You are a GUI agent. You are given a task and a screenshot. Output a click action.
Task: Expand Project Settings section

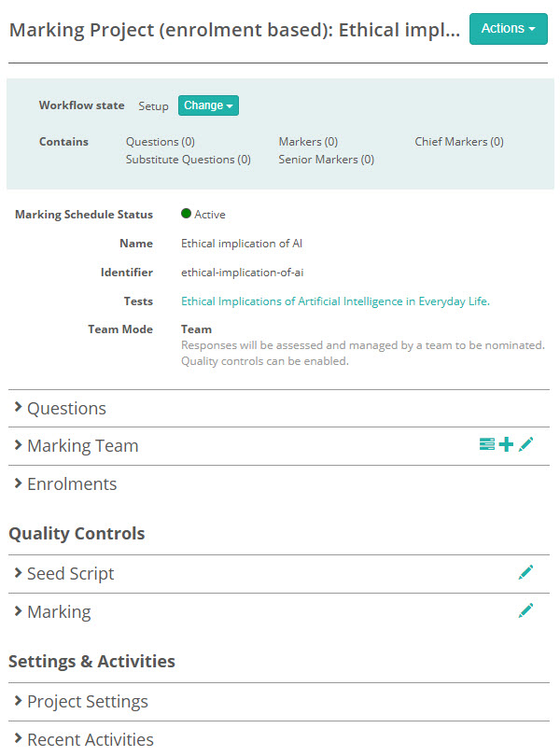click(x=86, y=701)
